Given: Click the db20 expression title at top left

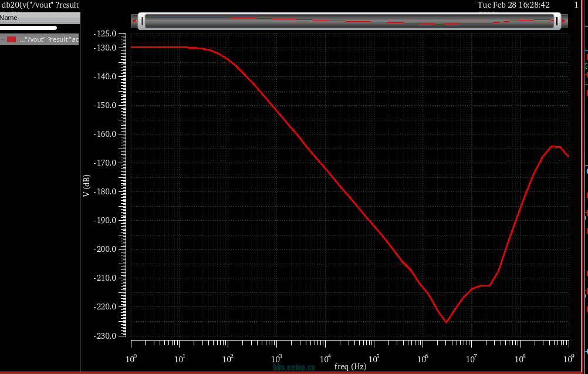Looking at the screenshot, I should pyautogui.click(x=40, y=5).
